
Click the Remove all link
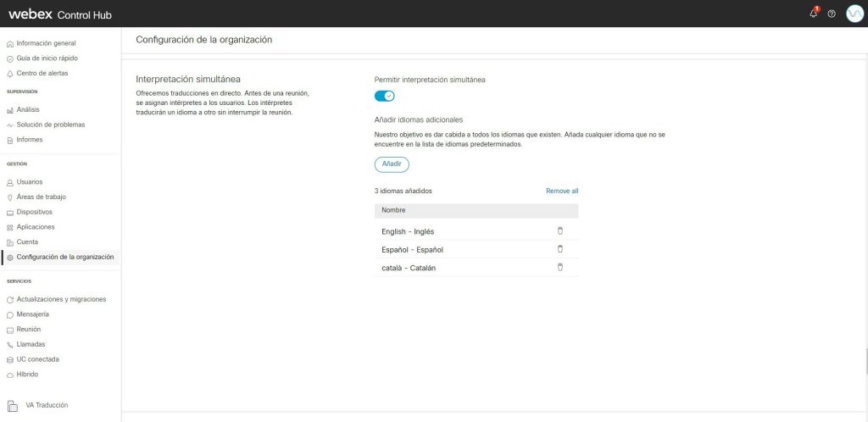click(x=562, y=192)
